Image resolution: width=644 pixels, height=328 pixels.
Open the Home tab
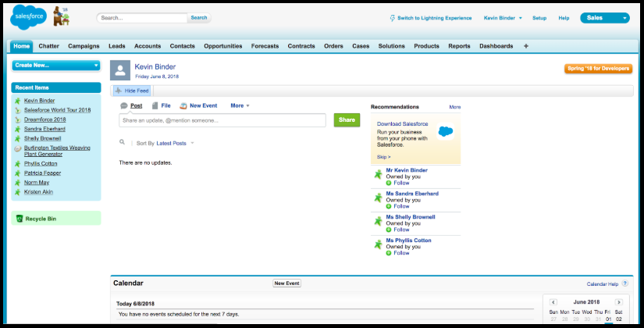point(21,46)
